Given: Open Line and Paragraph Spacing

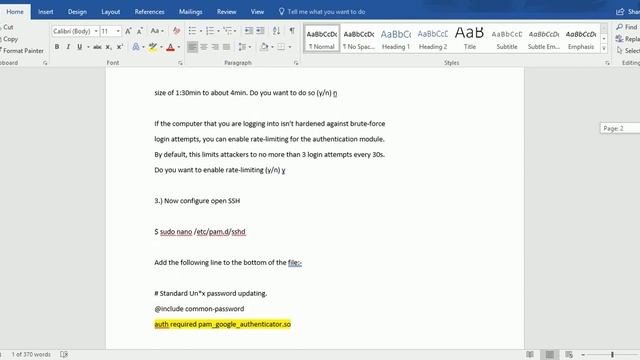Looking at the screenshot, I should click(x=243, y=47).
